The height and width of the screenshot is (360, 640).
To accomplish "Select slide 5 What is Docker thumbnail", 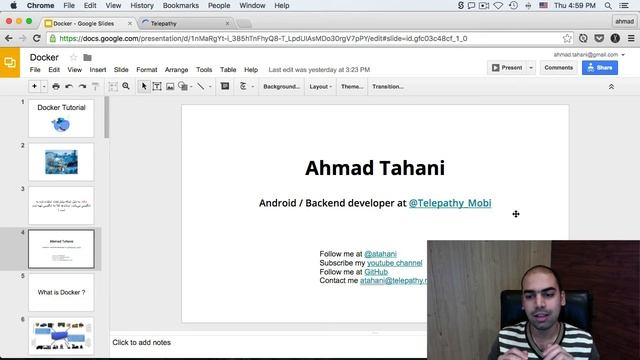I will (61, 292).
